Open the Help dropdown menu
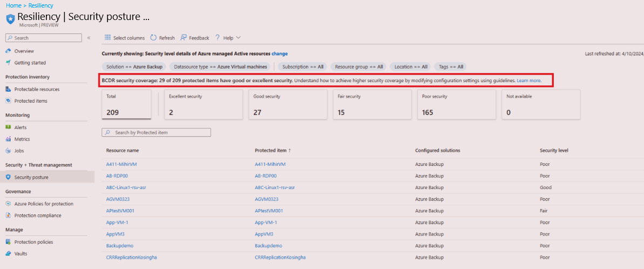The height and width of the screenshot is (269, 644). [228, 38]
